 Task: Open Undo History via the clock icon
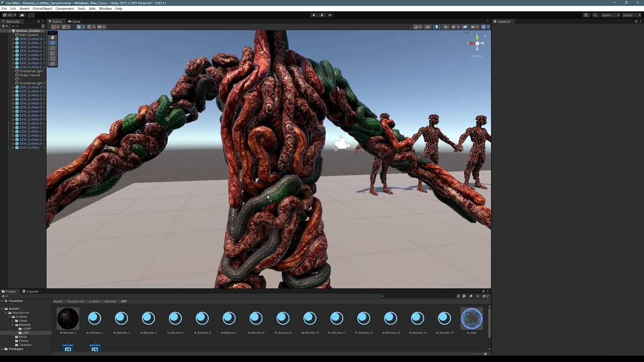[586, 15]
